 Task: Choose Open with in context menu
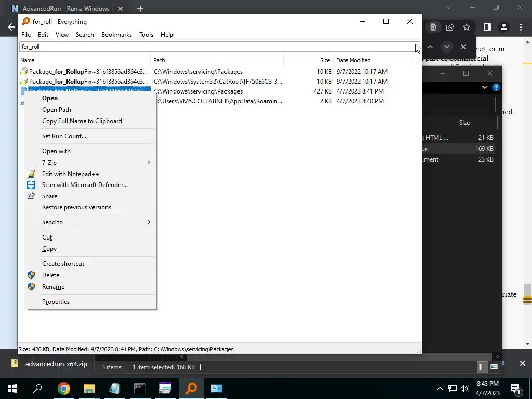coord(90,151)
